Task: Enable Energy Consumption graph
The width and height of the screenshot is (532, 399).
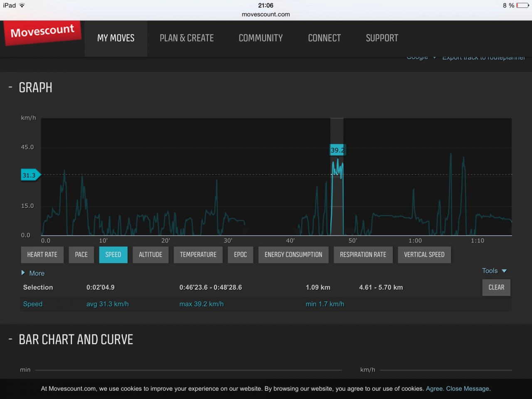Action: (x=293, y=255)
